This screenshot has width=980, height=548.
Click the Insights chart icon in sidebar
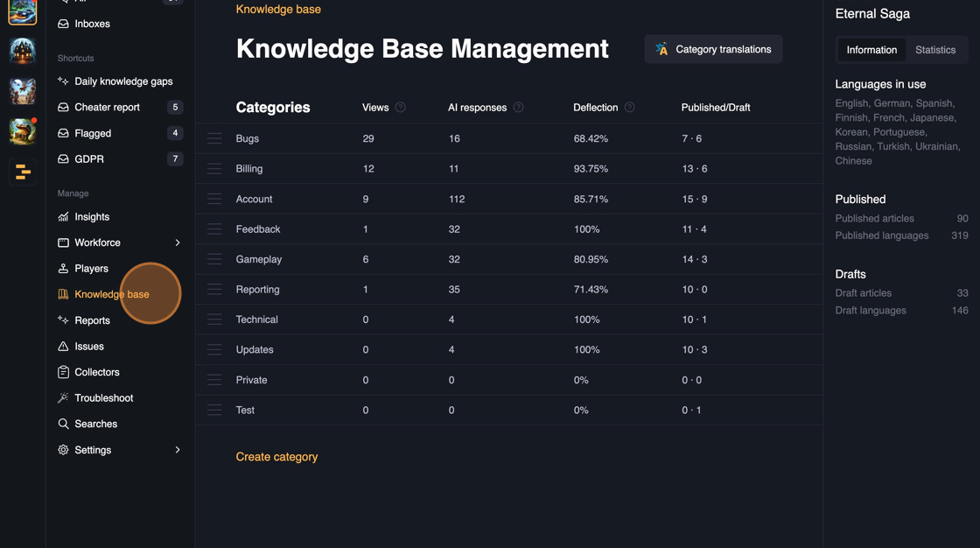(63, 217)
